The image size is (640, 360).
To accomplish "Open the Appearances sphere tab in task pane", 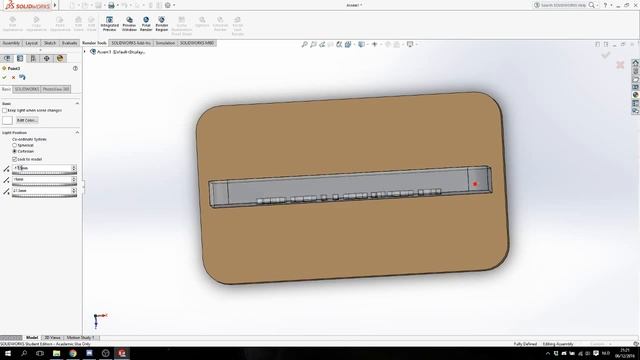I will click(x=636, y=95).
